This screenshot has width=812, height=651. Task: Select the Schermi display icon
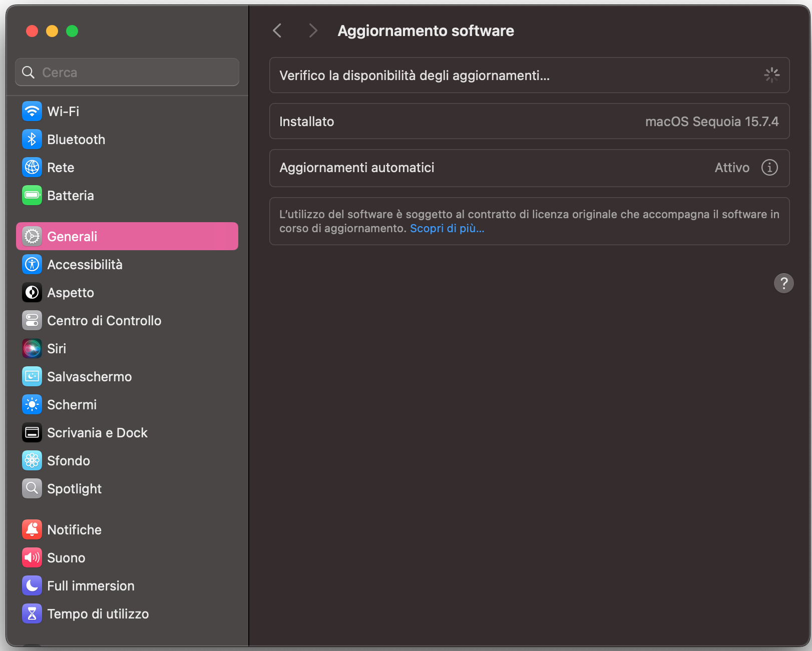[32, 404]
